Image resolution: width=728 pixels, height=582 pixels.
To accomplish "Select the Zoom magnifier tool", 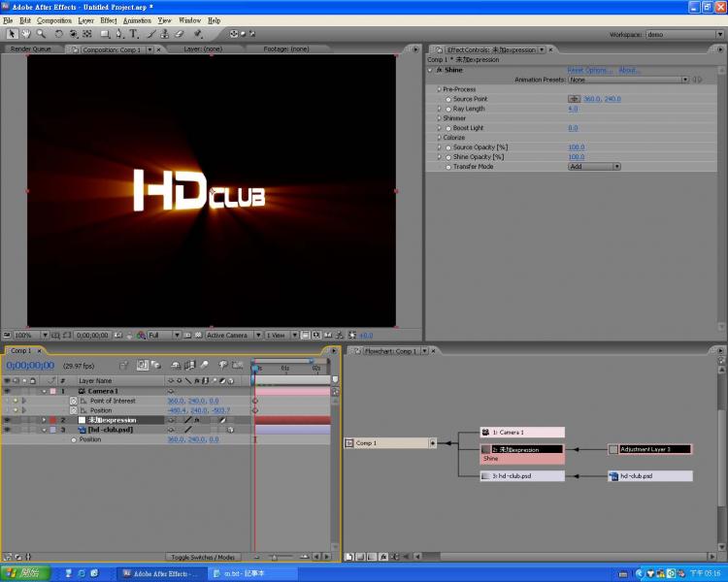I will point(41,33).
